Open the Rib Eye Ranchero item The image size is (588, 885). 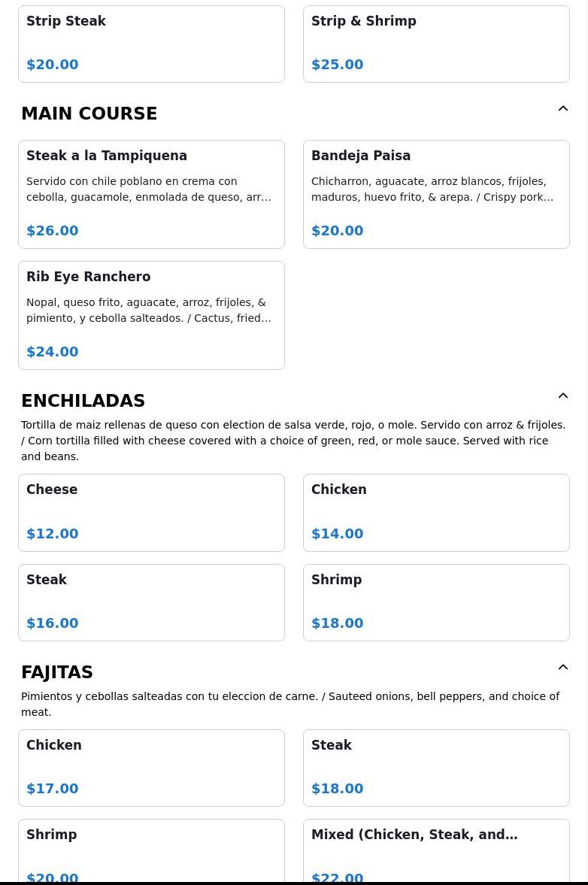pyautogui.click(x=151, y=315)
